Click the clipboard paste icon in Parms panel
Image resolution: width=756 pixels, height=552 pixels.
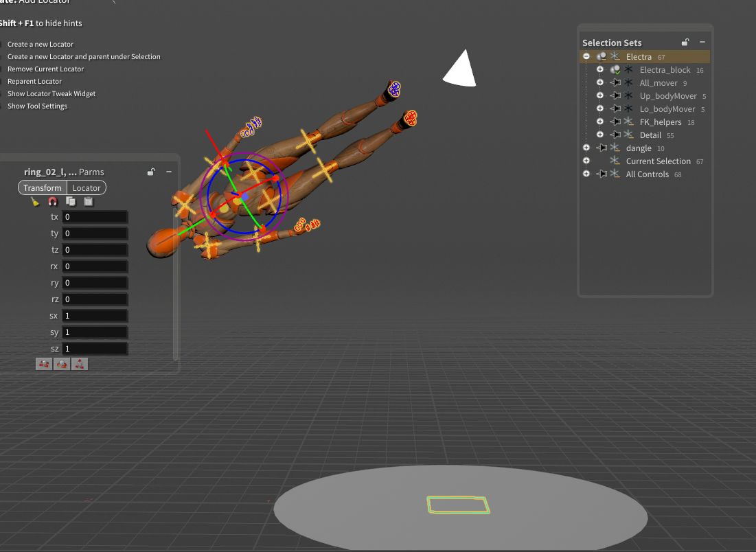tap(88, 202)
